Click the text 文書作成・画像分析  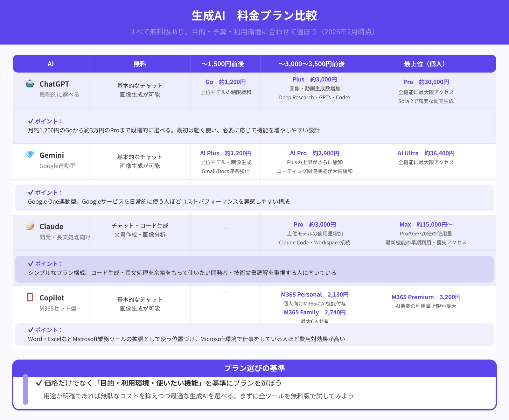(140, 235)
